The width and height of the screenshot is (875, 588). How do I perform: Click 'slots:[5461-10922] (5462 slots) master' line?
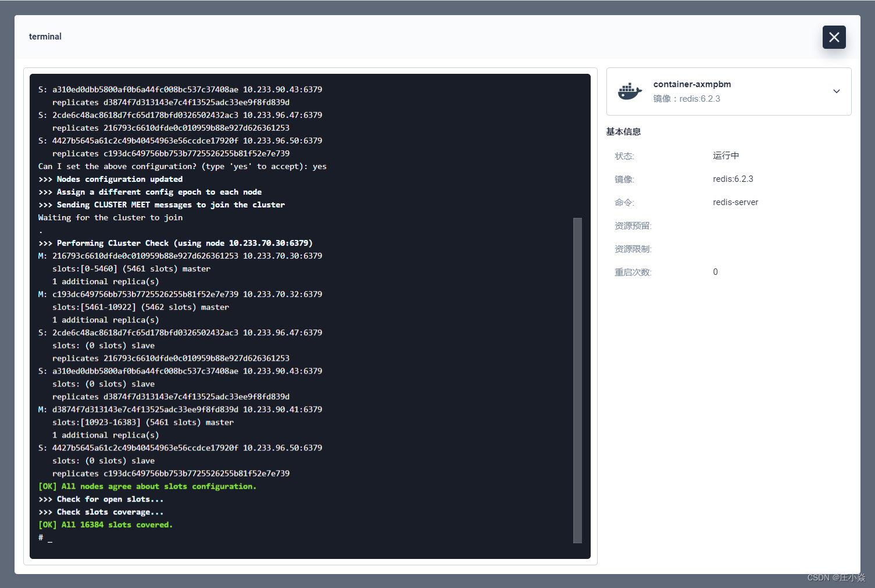(x=140, y=307)
